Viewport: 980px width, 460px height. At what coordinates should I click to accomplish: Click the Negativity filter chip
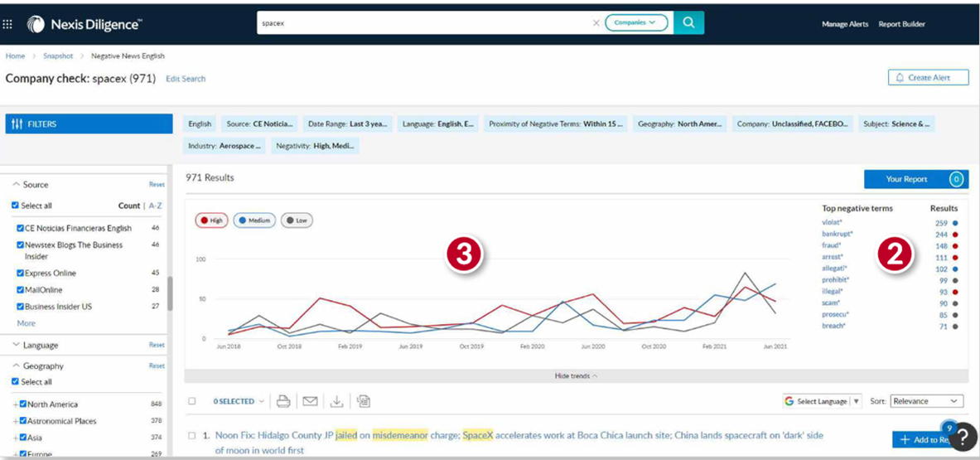pyautogui.click(x=315, y=146)
